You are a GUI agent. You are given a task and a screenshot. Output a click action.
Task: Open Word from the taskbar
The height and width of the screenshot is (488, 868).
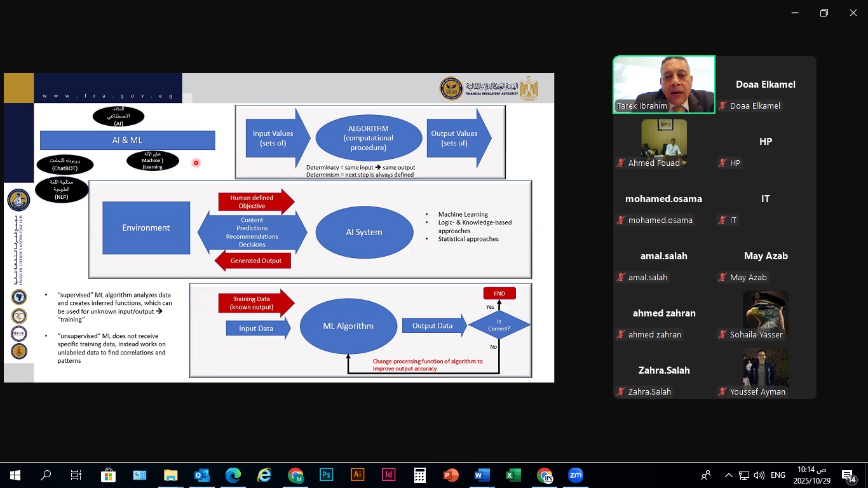pos(482,475)
